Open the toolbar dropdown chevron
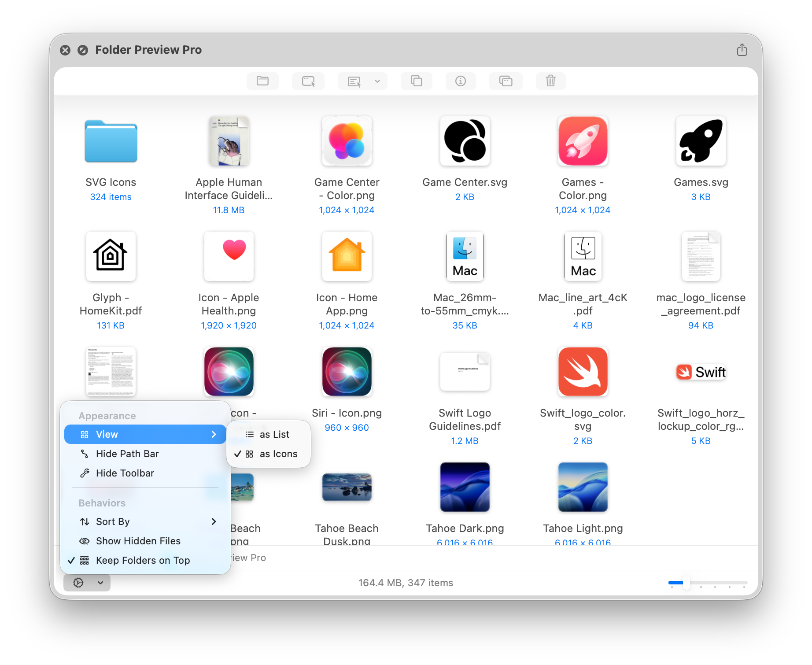This screenshot has height=665, width=812. point(377,81)
